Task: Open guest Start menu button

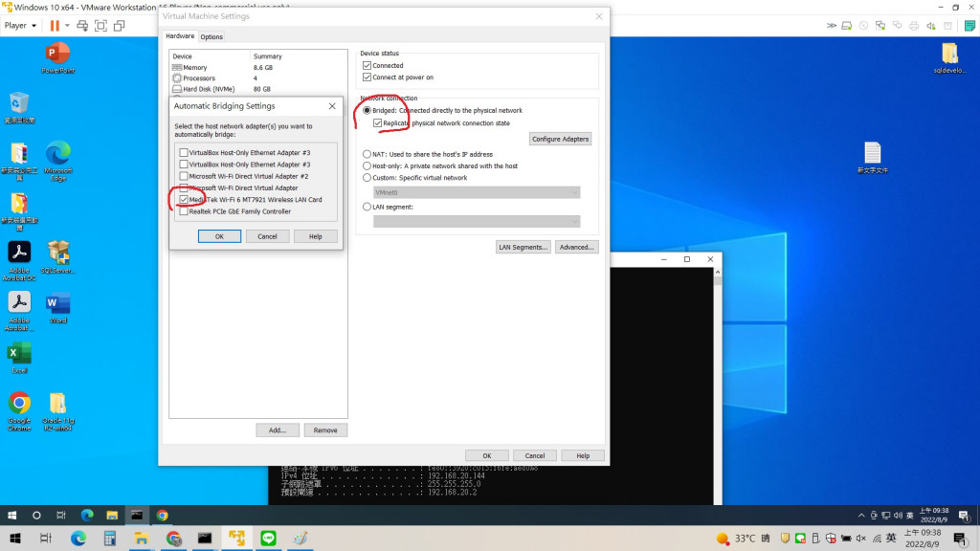Action: pos(11,516)
